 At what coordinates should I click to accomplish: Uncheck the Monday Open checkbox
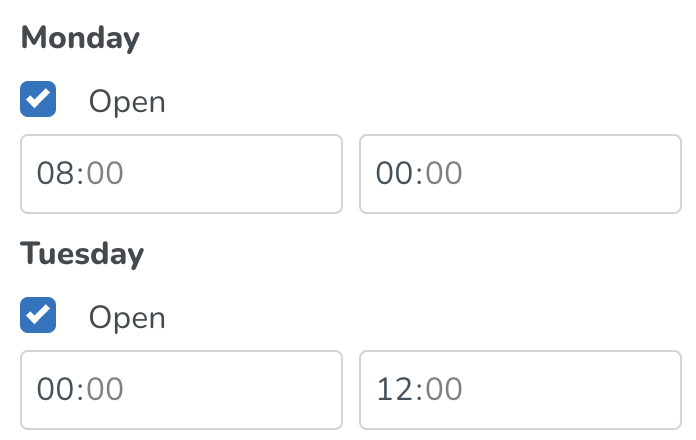click(38, 100)
